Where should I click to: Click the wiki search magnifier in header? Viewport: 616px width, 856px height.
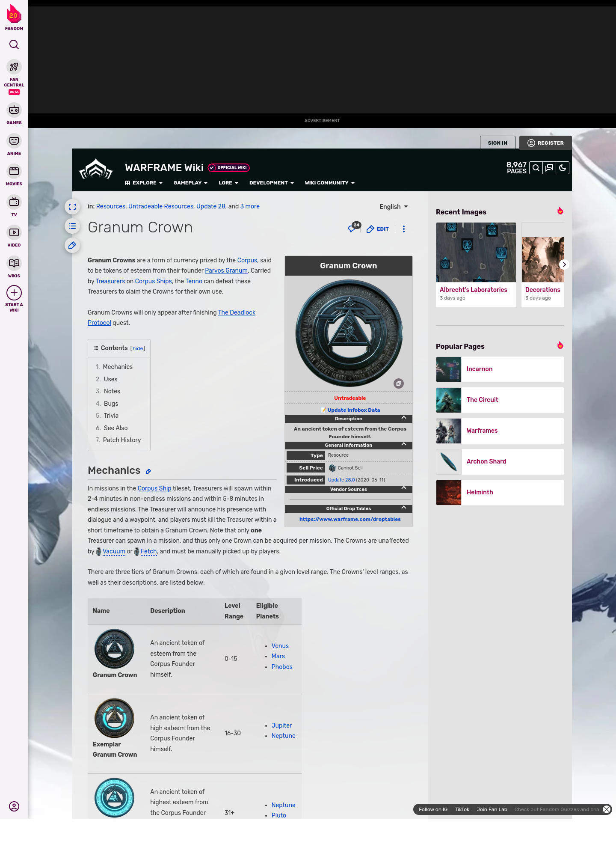(536, 168)
